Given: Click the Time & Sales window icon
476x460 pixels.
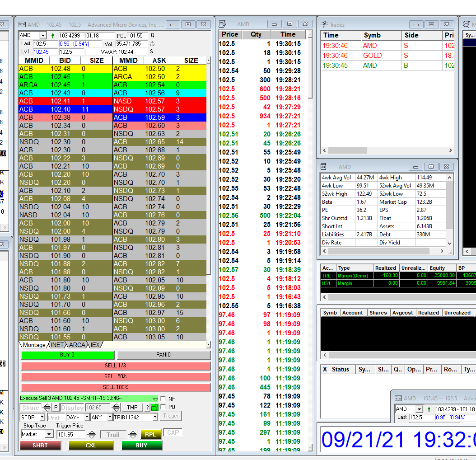Looking at the screenshot, I should 223,24.
